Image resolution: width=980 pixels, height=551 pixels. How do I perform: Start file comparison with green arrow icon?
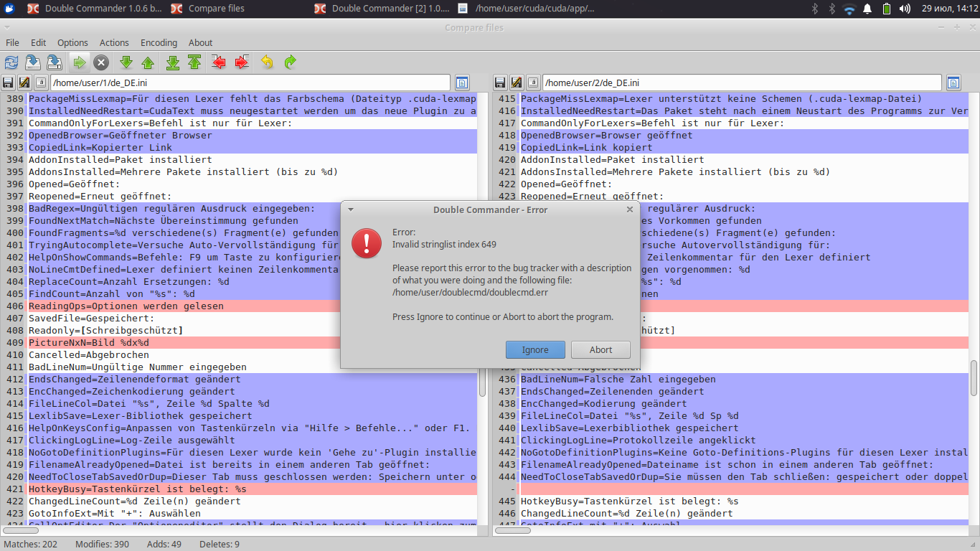point(79,62)
